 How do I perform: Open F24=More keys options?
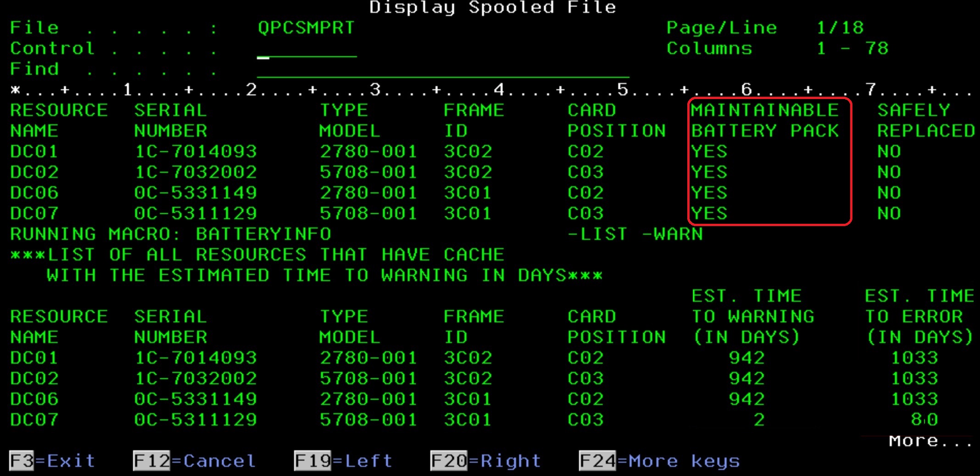659,460
